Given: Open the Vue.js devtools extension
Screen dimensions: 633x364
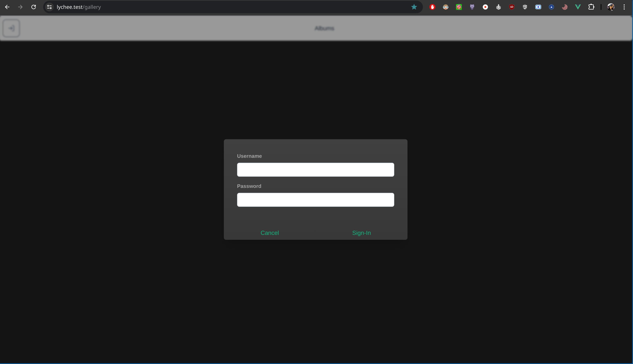Looking at the screenshot, I should [x=578, y=7].
